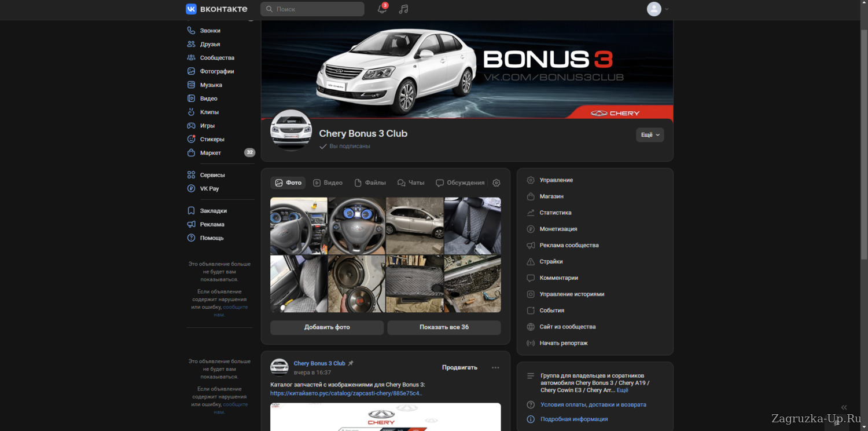
Task: Switch to the Обсуждения tab
Action: tap(460, 183)
